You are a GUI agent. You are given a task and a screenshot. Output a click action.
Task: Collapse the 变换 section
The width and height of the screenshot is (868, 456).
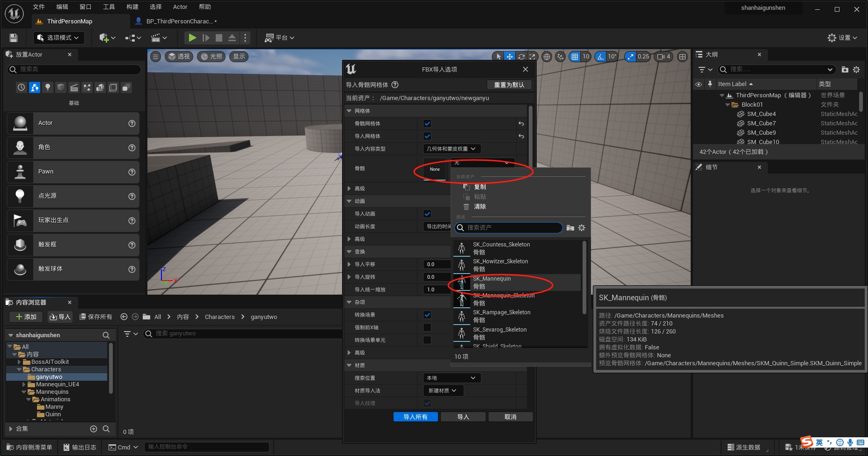point(349,252)
